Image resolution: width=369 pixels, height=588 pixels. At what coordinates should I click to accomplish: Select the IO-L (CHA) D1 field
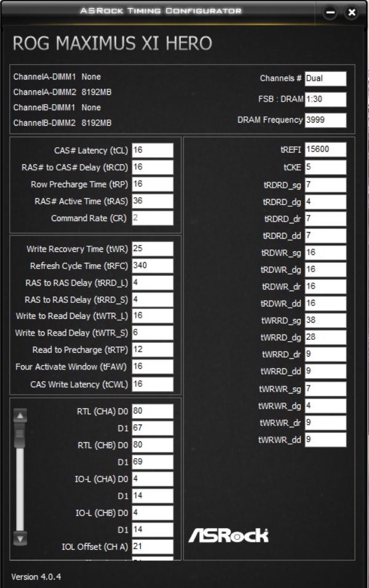153,496
